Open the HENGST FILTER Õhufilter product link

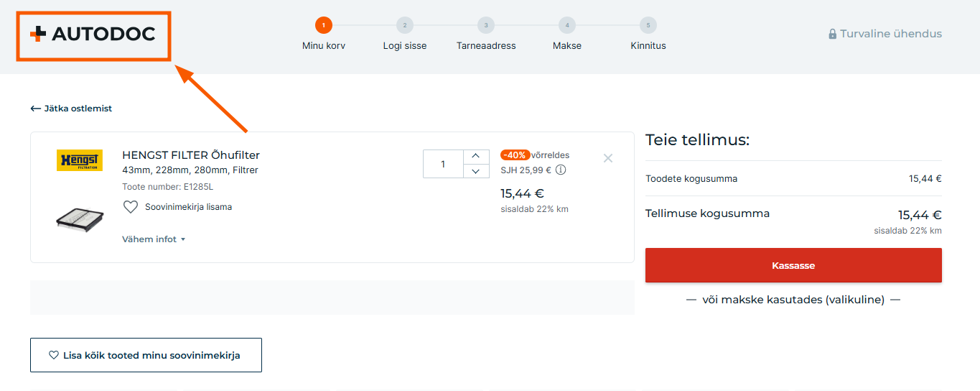191,155
